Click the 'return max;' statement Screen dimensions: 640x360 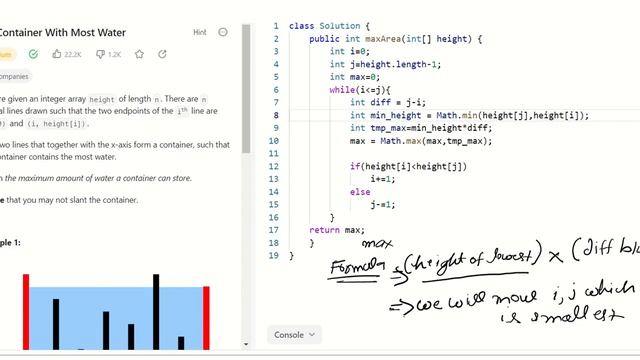tap(337, 230)
